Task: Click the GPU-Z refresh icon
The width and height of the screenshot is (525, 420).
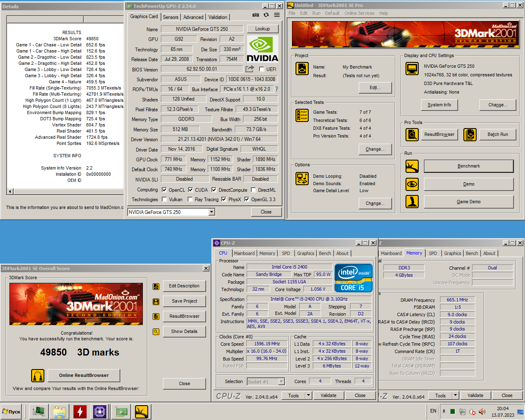Action: point(266,15)
